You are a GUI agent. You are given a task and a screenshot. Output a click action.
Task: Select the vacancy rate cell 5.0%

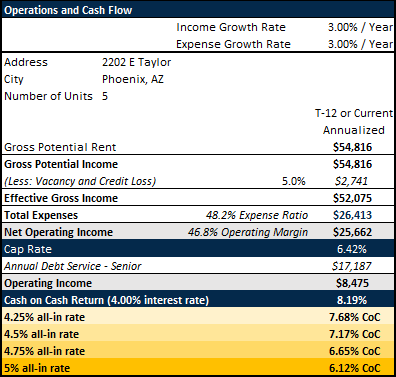[294, 181]
